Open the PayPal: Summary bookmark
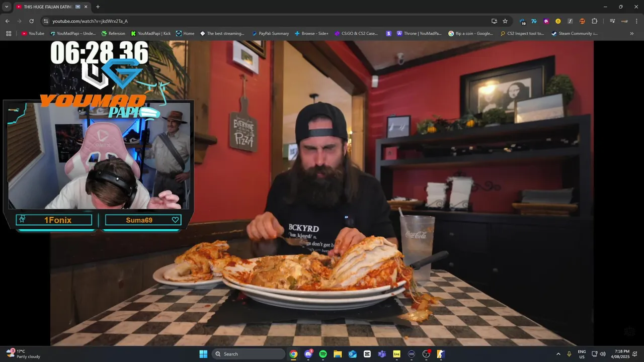The image size is (644, 362). (x=271, y=34)
